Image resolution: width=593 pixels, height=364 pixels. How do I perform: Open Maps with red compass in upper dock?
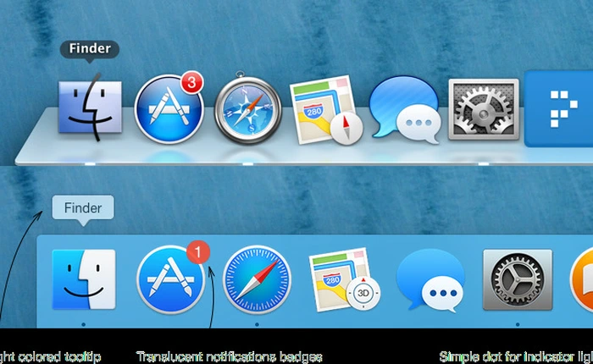pyautogui.click(x=326, y=110)
